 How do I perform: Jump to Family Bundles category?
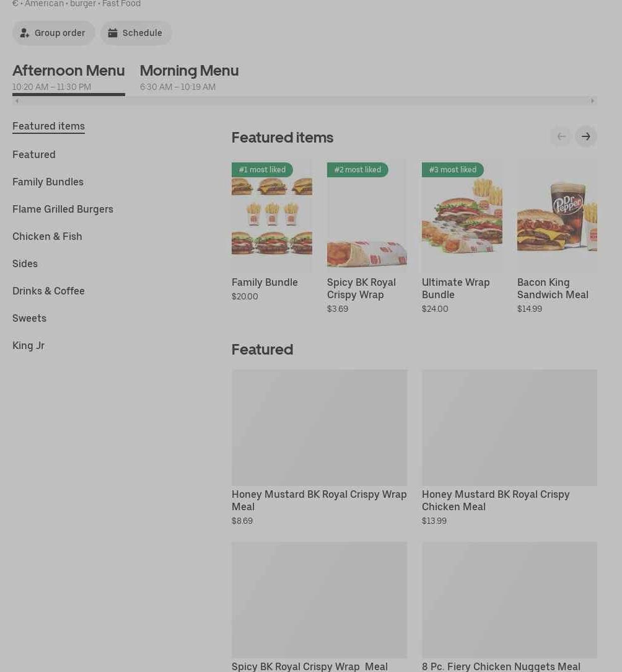48,182
